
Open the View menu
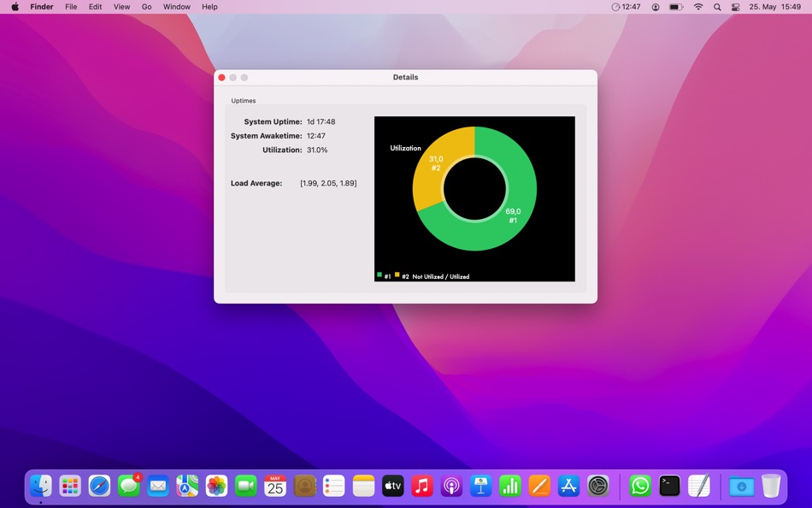tap(121, 7)
